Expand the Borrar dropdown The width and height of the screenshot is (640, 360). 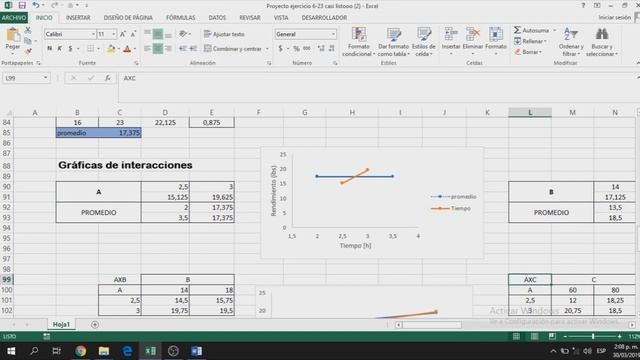click(540, 52)
